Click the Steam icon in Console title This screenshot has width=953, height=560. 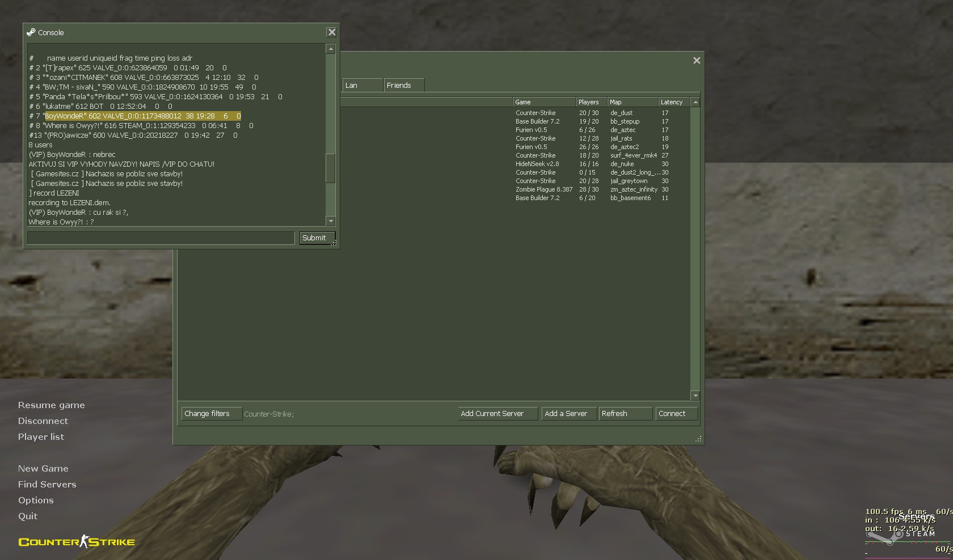(31, 32)
